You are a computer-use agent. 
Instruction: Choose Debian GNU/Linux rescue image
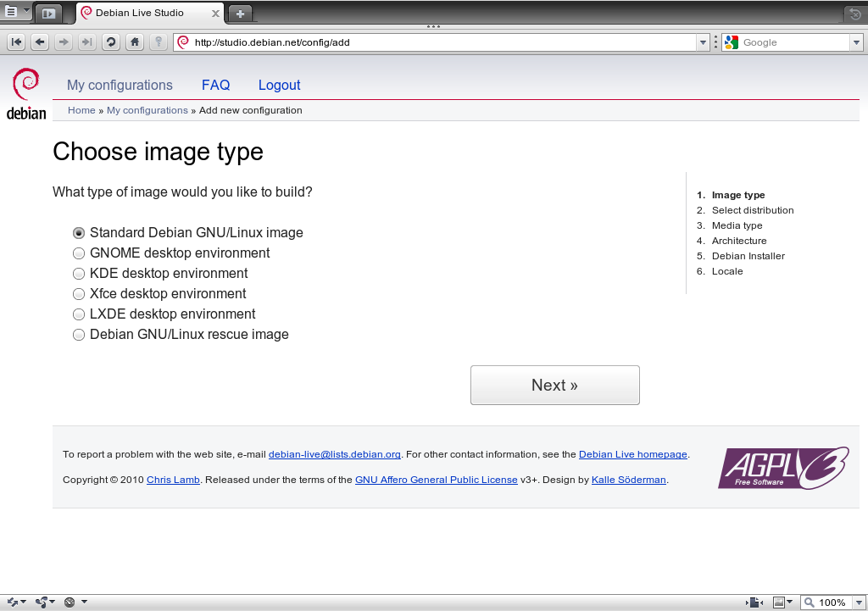click(79, 335)
